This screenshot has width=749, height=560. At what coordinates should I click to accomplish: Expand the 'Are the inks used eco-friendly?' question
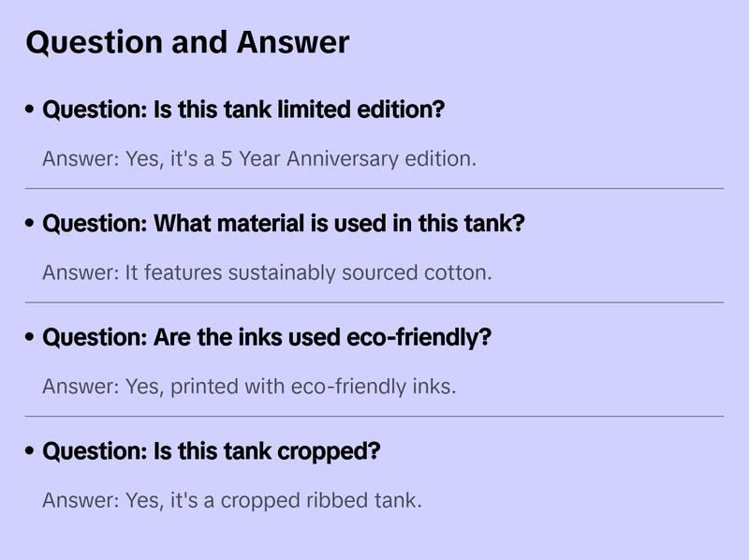tap(267, 337)
